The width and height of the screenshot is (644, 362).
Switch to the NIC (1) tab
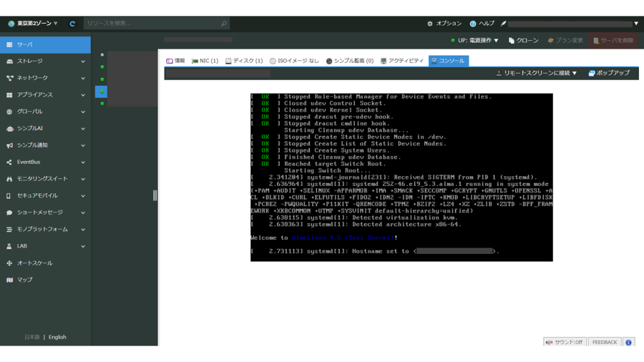[205, 61]
